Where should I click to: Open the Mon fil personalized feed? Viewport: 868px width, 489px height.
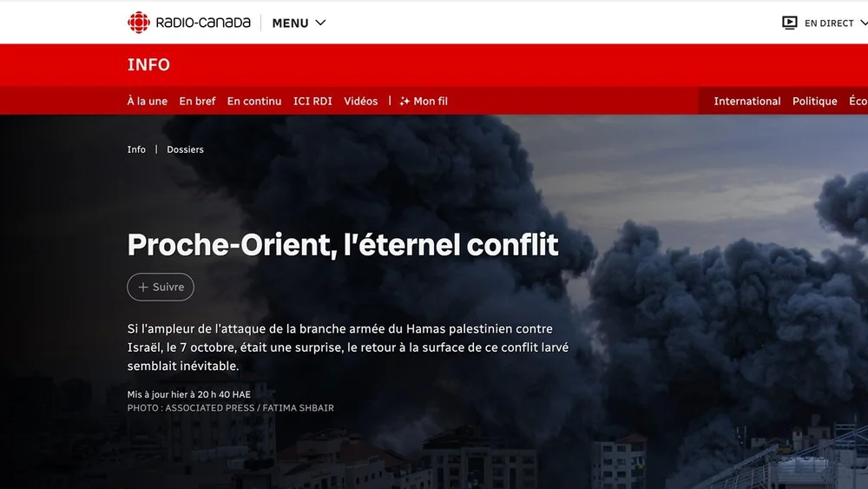pyautogui.click(x=431, y=102)
